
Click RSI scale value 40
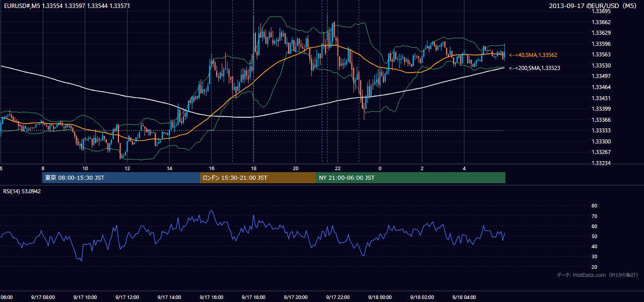594,247
